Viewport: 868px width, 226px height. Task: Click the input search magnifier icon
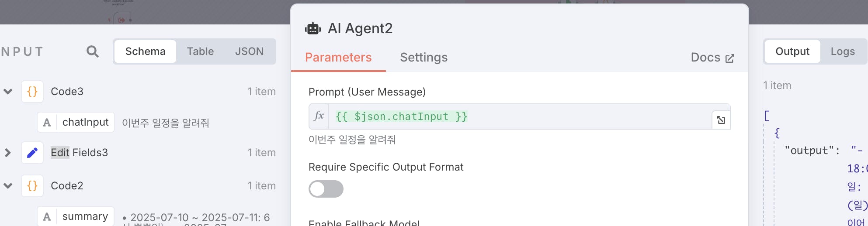point(92,51)
